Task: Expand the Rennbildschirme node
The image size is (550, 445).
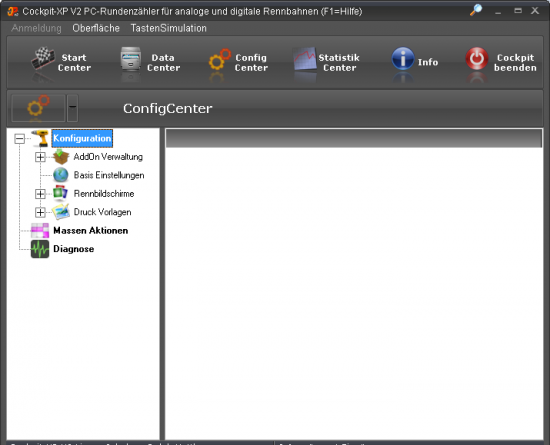Action: click(x=40, y=194)
